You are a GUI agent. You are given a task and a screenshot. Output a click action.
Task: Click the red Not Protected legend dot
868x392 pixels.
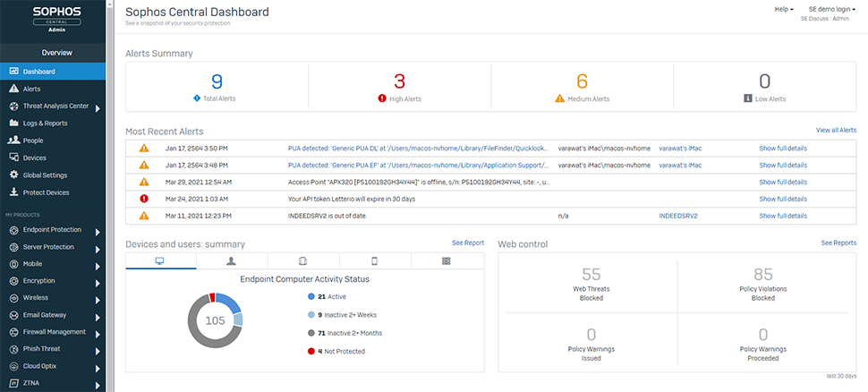[311, 352]
